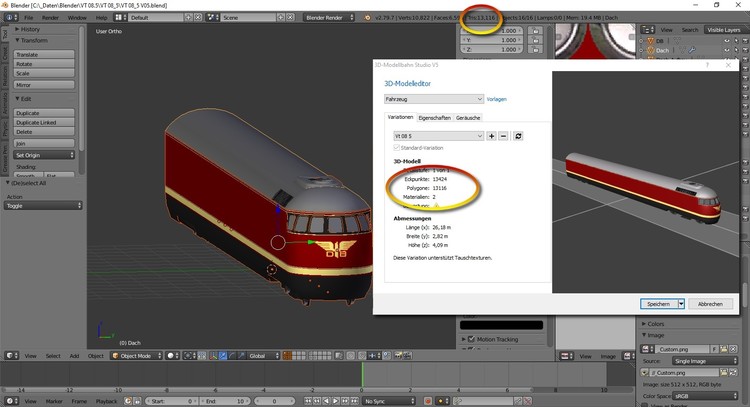
Task: Click the refresh icon beside the variation dropdown
Action: pyautogui.click(x=519, y=135)
